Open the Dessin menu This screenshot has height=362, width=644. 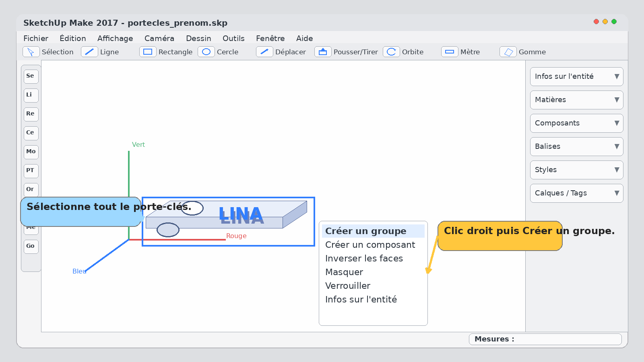point(198,38)
